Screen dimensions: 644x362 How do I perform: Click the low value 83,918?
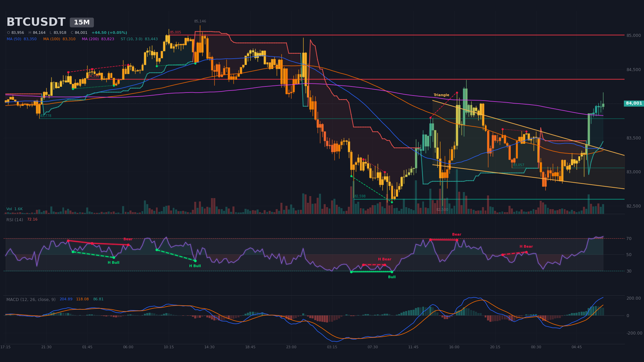[60, 33]
